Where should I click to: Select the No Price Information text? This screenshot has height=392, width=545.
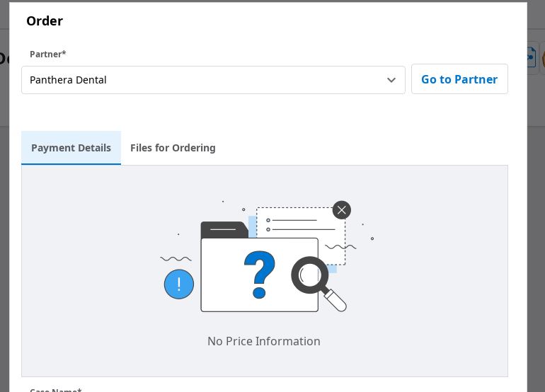264,341
